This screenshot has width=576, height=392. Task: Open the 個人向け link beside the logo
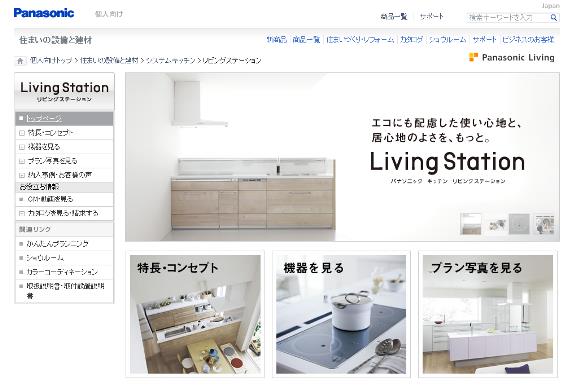pos(109,14)
